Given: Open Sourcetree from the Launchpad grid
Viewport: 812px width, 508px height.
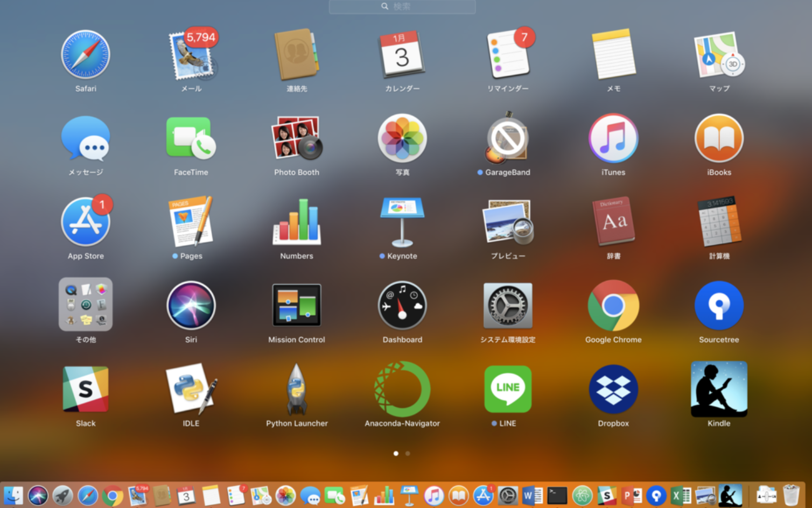Looking at the screenshot, I should [719, 305].
